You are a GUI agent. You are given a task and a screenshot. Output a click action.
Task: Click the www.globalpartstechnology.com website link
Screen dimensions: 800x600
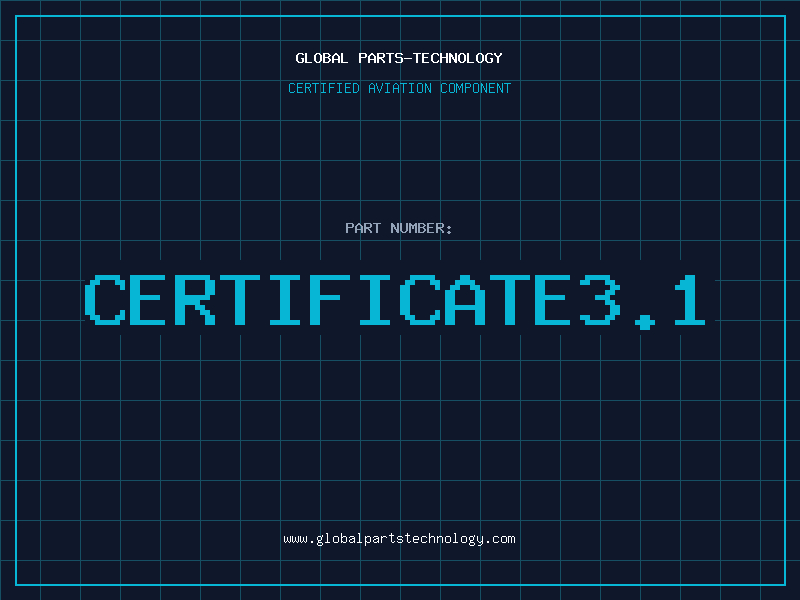(x=399, y=539)
